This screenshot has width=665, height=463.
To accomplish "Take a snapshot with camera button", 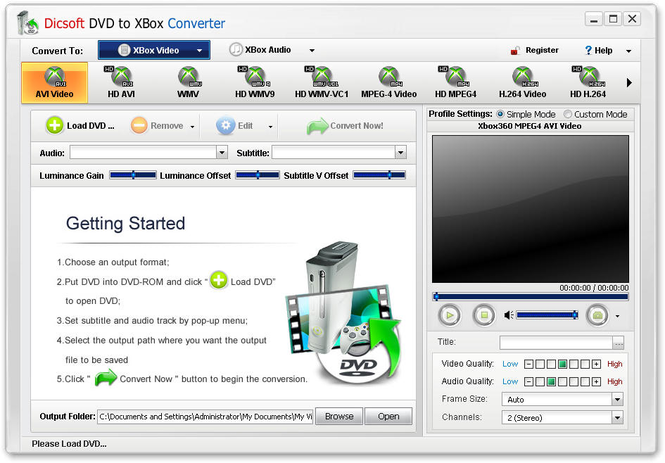I will point(598,315).
